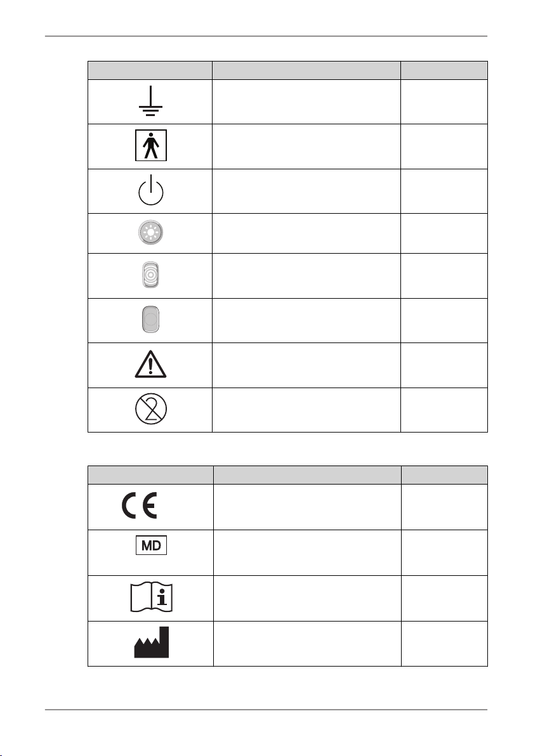
Task: Click the caution warning triangle symbol
Action: (x=150, y=364)
